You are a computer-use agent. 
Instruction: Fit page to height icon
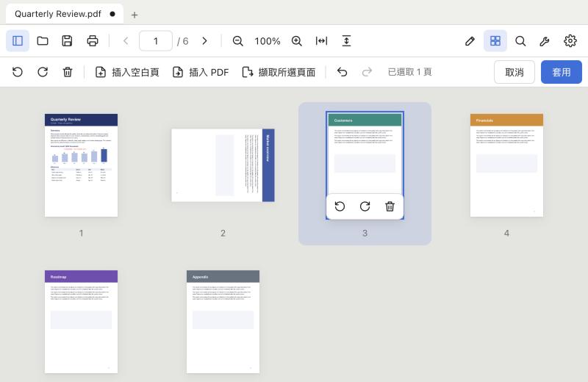tap(346, 41)
